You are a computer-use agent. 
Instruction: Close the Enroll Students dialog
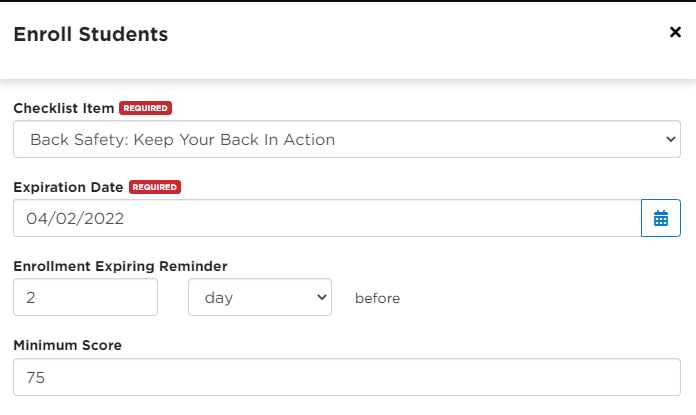coord(675,32)
